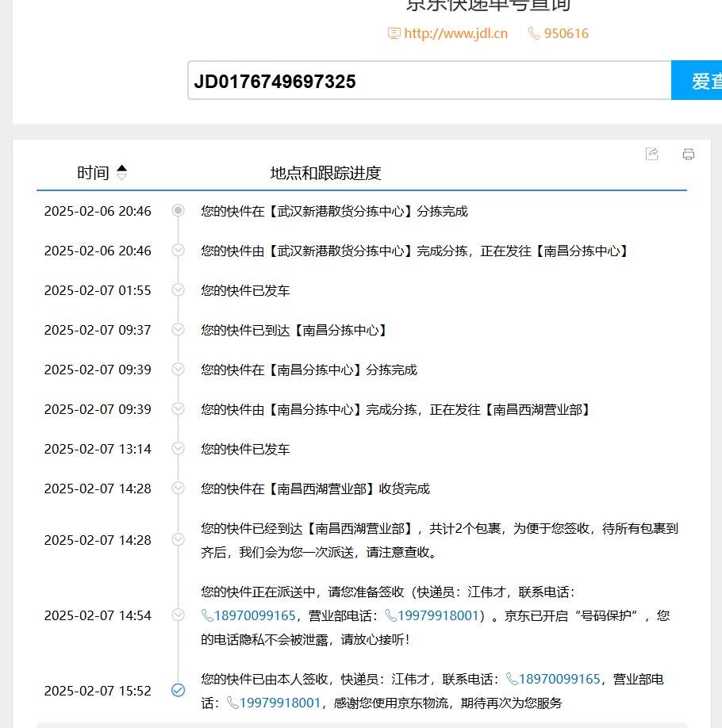Screen dimensions: 722x728
Task: Click timeline marker for 正在派送中 row
Action: pos(178,615)
